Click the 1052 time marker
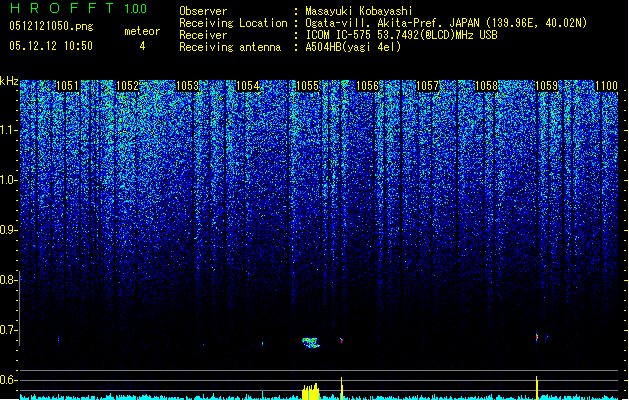The image size is (629, 400). 127,86
